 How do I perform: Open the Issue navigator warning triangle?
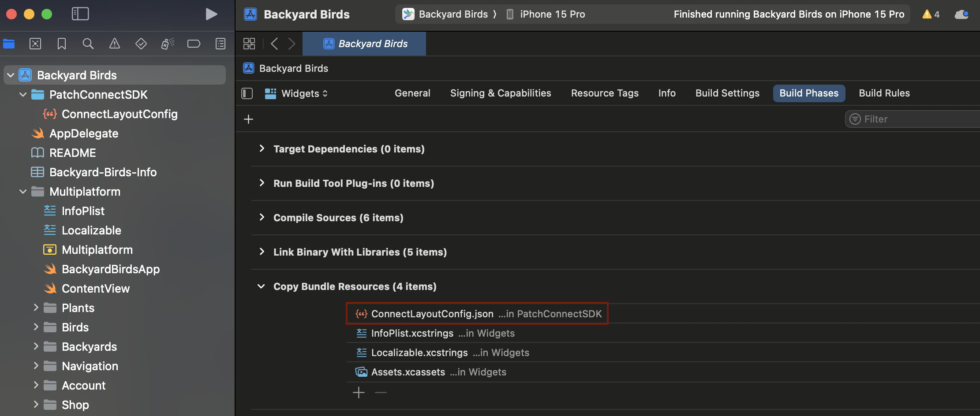pos(115,44)
